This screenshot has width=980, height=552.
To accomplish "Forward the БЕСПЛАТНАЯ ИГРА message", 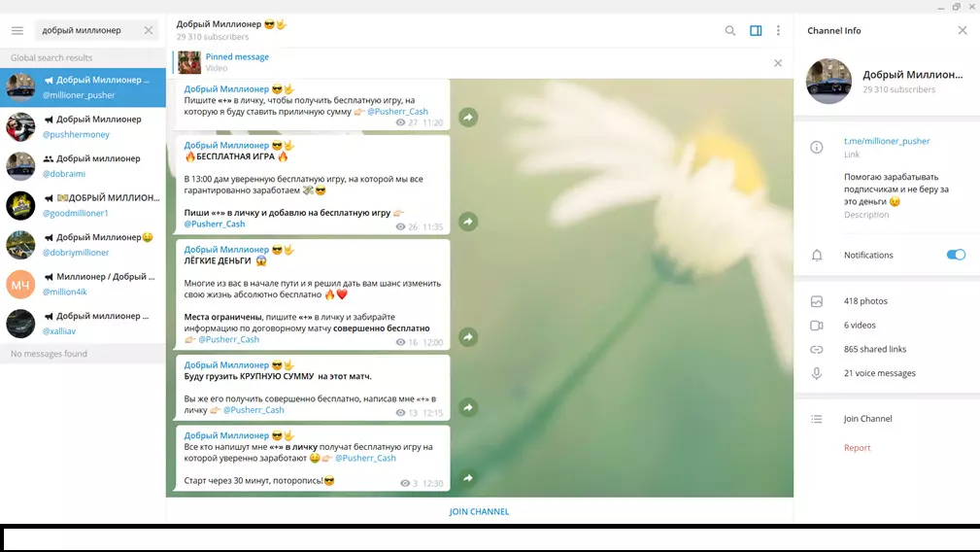I will click(x=468, y=222).
